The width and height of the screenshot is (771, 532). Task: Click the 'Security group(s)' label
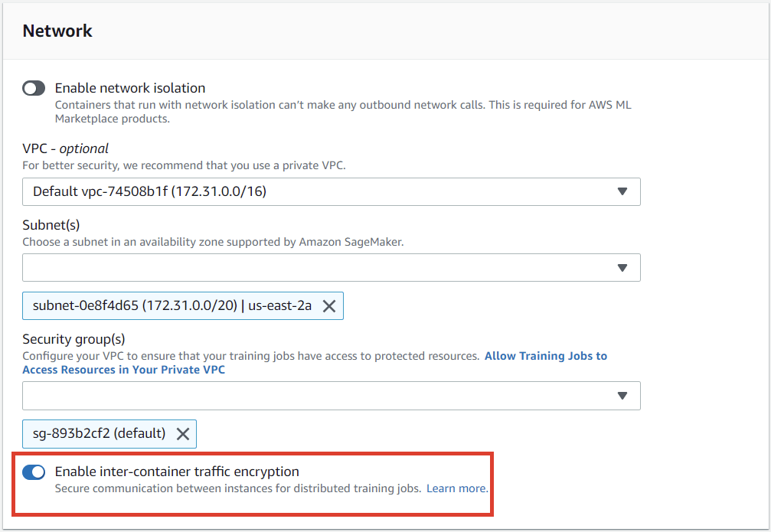point(74,339)
